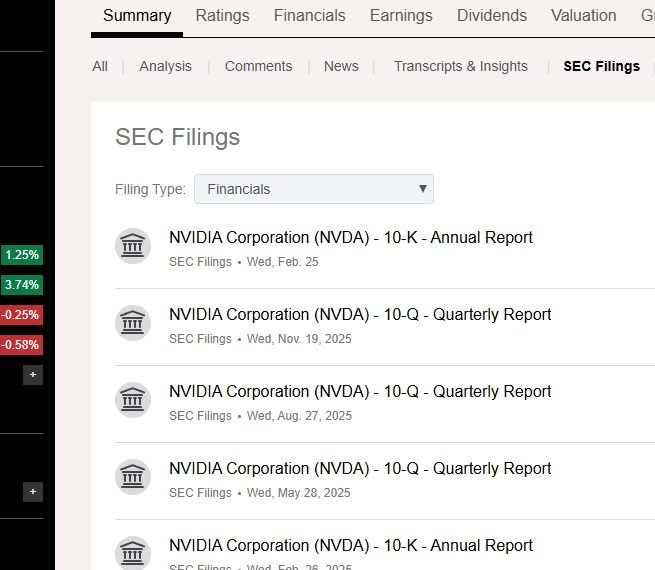Select the News filter
This screenshot has width=655, height=570.
tap(341, 66)
